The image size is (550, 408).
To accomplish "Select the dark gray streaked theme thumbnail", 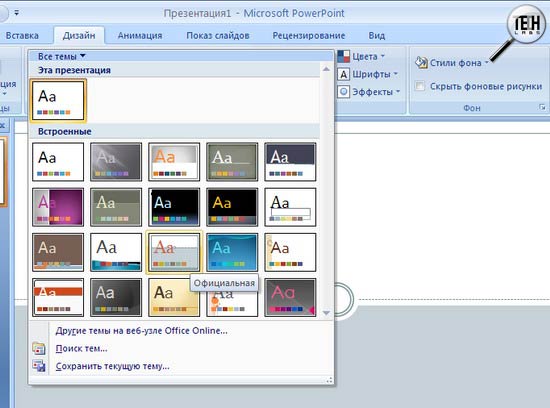I will pyautogui.click(x=116, y=162).
